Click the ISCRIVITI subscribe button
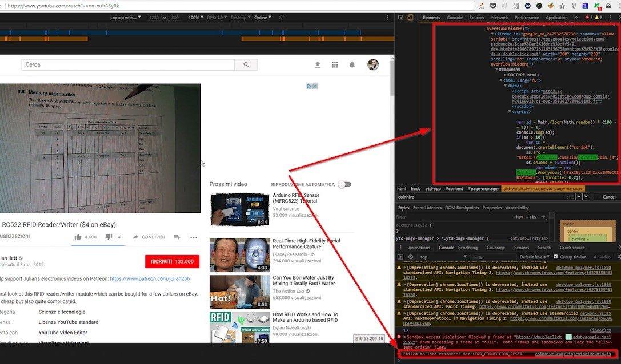 point(173,261)
